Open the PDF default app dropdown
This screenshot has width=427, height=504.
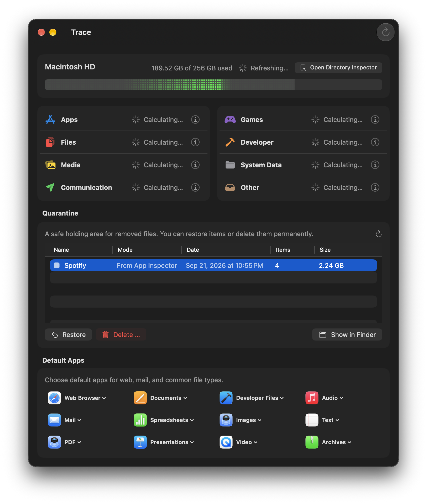pos(73,442)
